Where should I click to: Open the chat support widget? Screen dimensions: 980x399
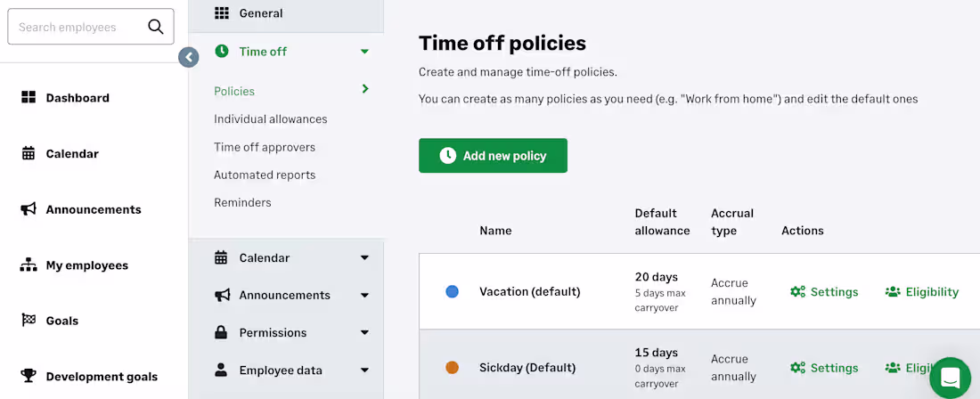[x=950, y=378]
